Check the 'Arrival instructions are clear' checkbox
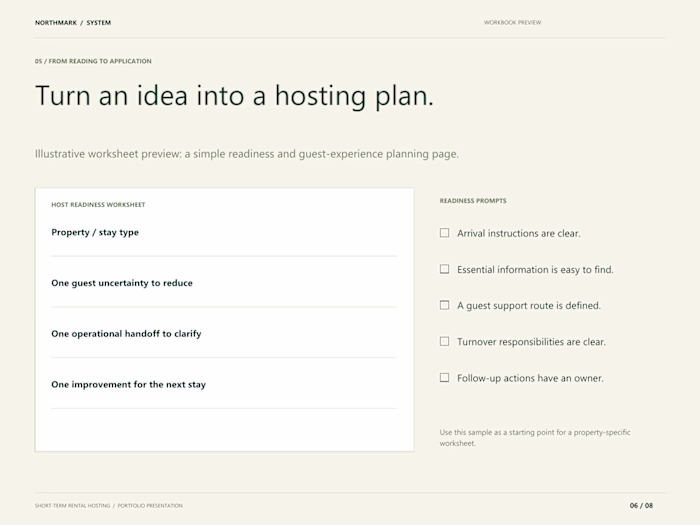This screenshot has height=525, width=700. pyautogui.click(x=445, y=233)
